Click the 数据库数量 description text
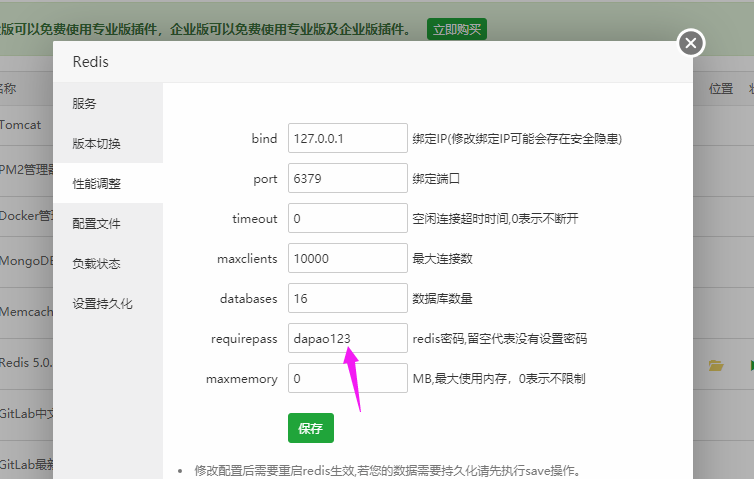754x479 pixels. click(442, 299)
